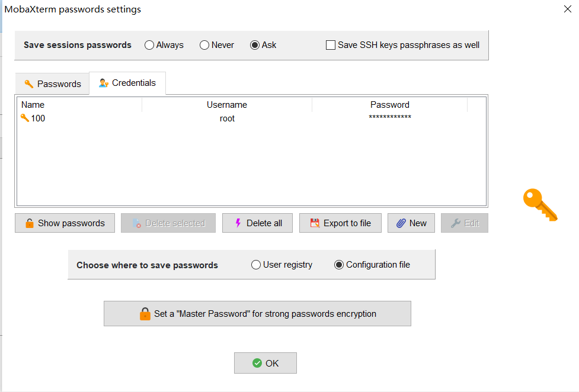The image size is (579, 392).
Task: Click the green checkmark icon on OK
Action: (x=257, y=363)
